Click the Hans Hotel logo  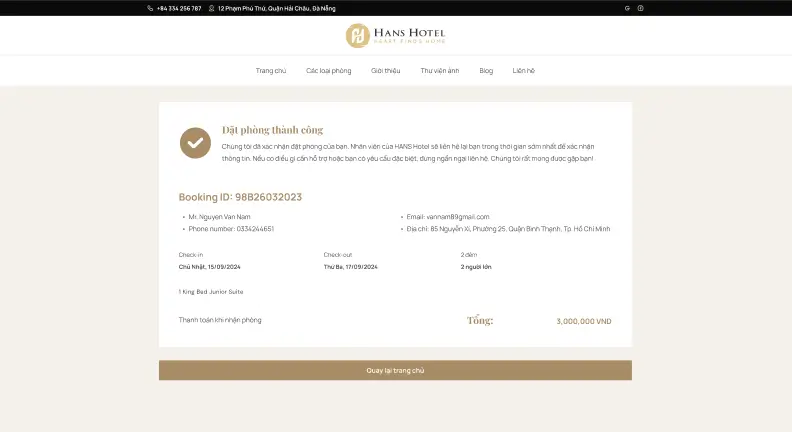coord(395,36)
